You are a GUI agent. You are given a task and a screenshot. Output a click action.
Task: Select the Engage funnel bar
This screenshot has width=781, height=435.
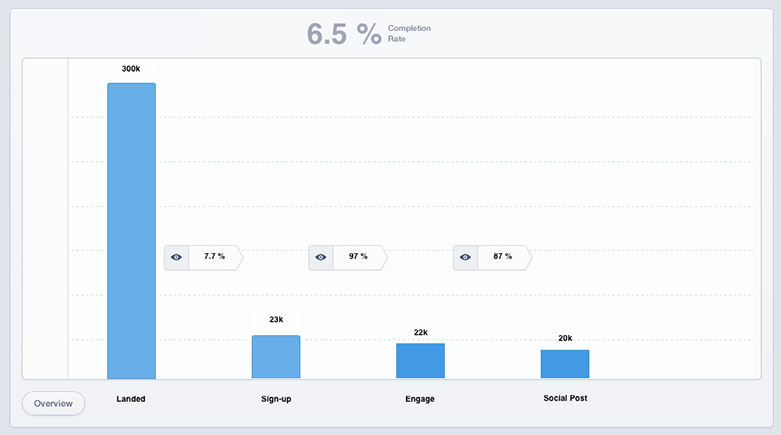pos(420,361)
